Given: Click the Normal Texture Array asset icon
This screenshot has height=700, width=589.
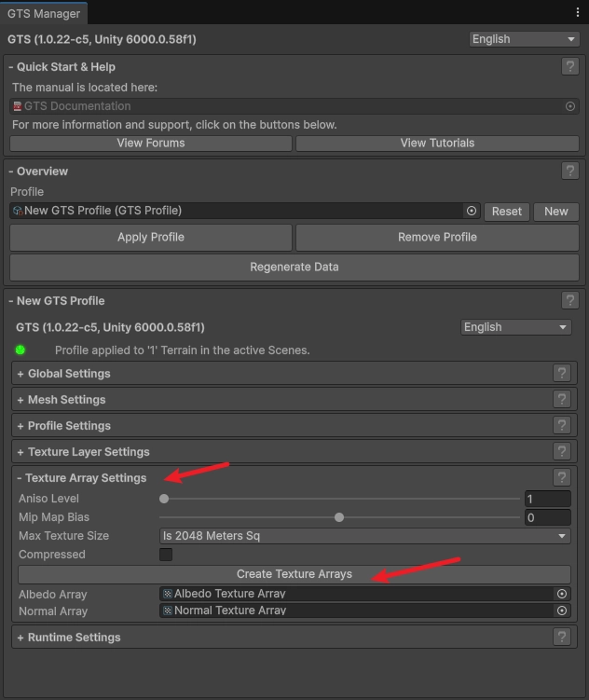Looking at the screenshot, I should [168, 611].
